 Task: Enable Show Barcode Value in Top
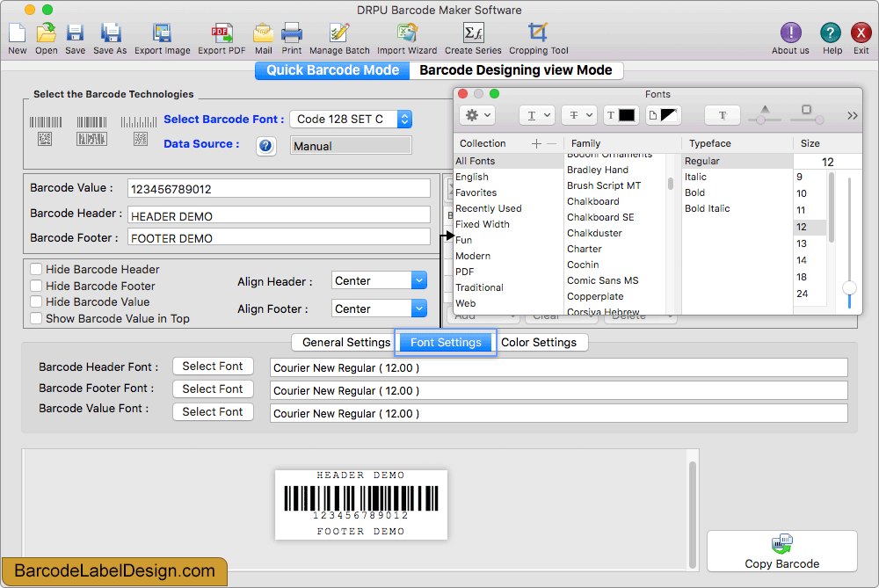coord(36,318)
